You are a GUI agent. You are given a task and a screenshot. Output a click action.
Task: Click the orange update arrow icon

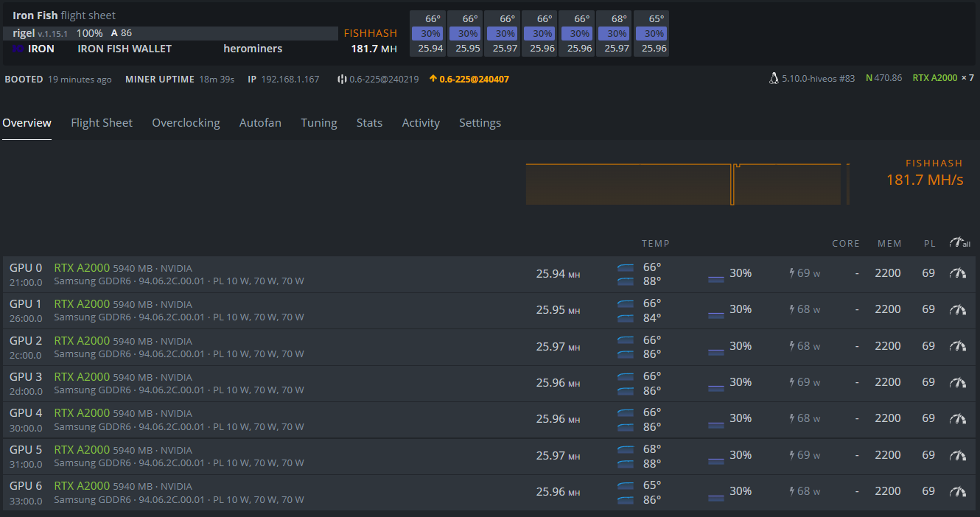[433, 79]
